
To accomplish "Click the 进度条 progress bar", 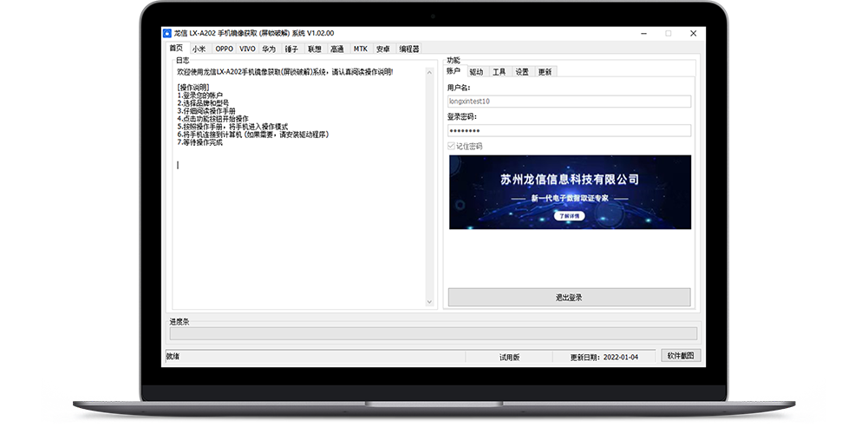I will (433, 333).
